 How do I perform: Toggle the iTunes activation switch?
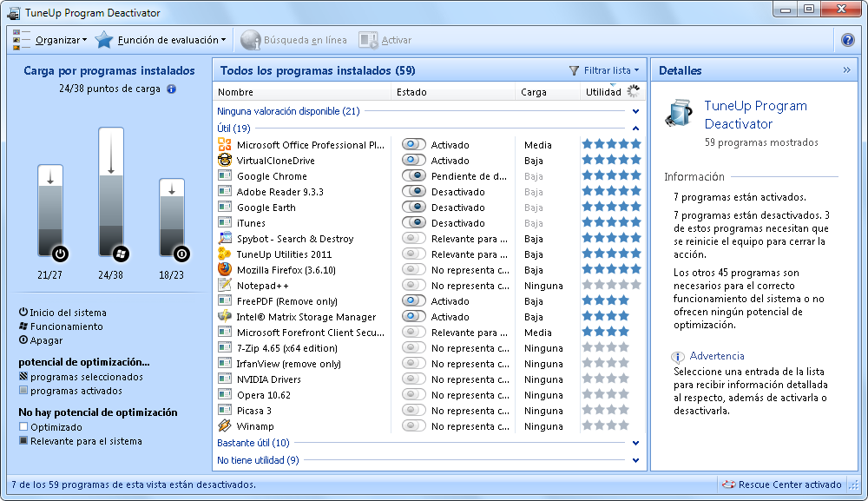[413, 222]
